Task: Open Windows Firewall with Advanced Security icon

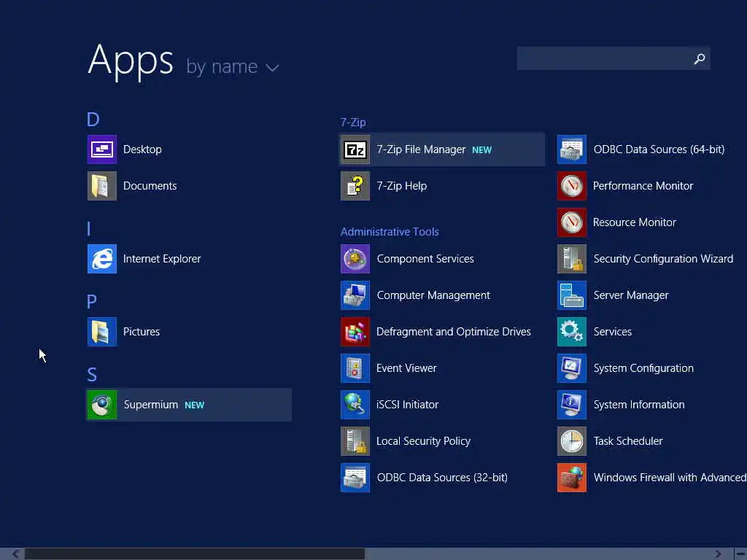Action: pos(572,478)
